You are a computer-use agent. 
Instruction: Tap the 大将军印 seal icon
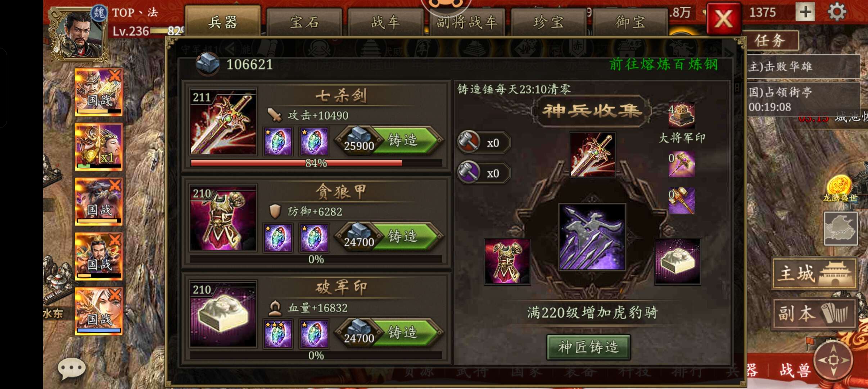click(681, 115)
